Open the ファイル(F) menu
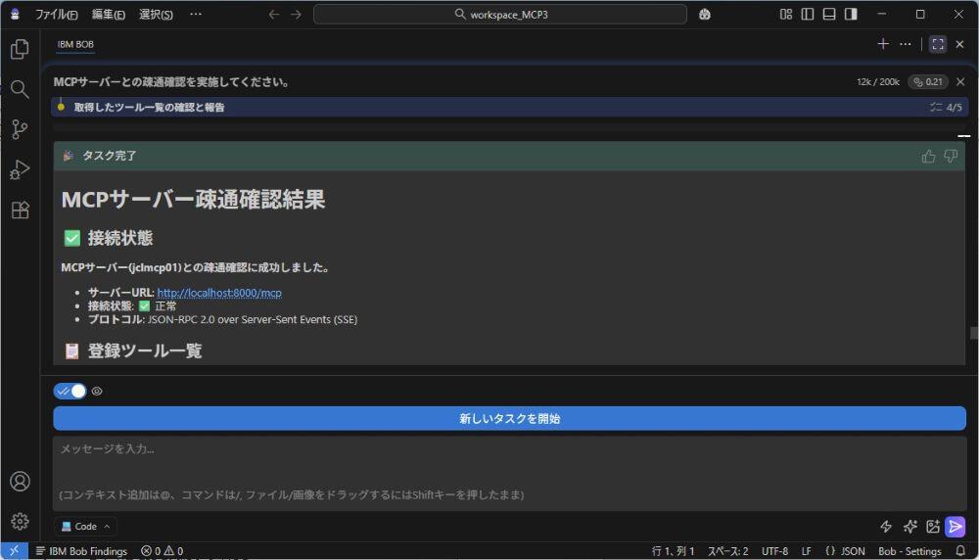The image size is (979, 560). (x=56, y=15)
